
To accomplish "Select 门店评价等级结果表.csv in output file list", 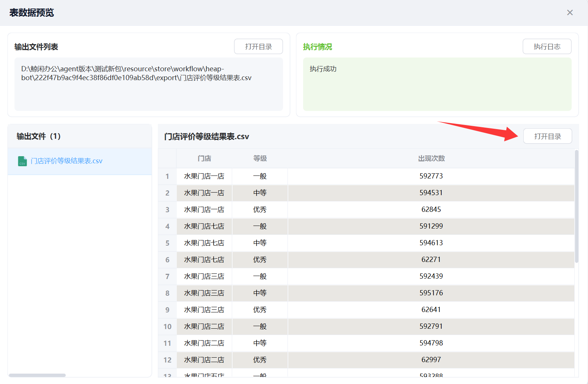I will pos(66,161).
